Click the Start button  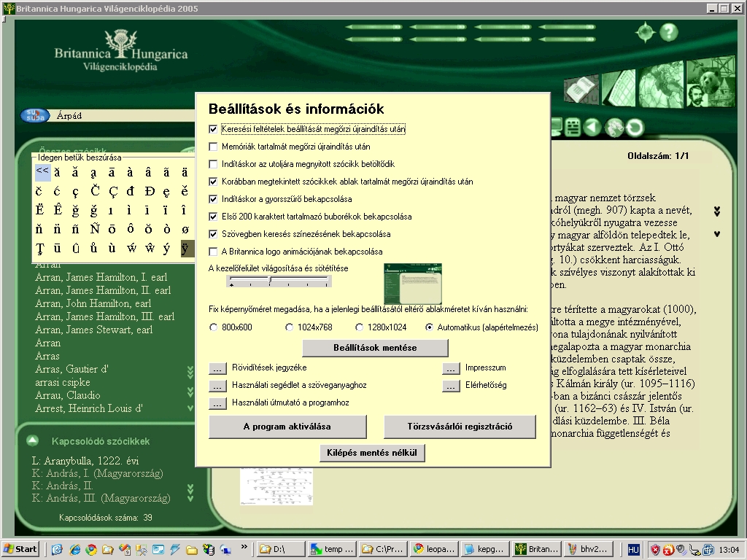pos(20,549)
